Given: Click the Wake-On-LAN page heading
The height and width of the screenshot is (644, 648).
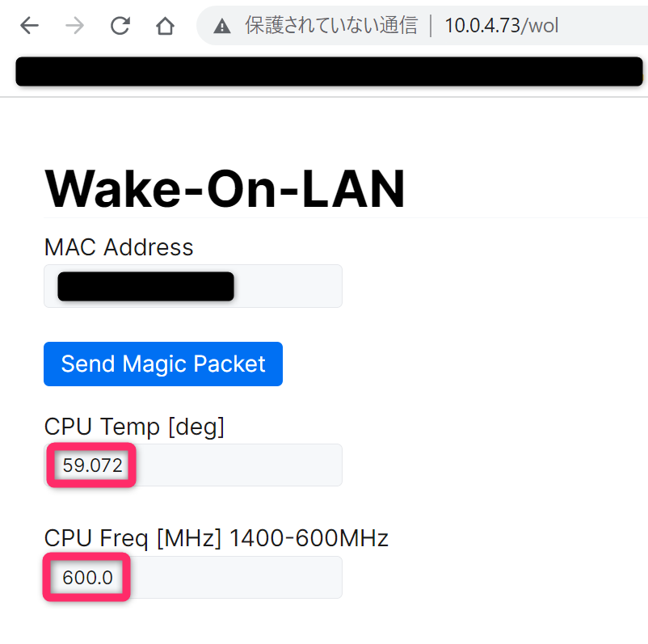Looking at the screenshot, I should pyautogui.click(x=225, y=188).
